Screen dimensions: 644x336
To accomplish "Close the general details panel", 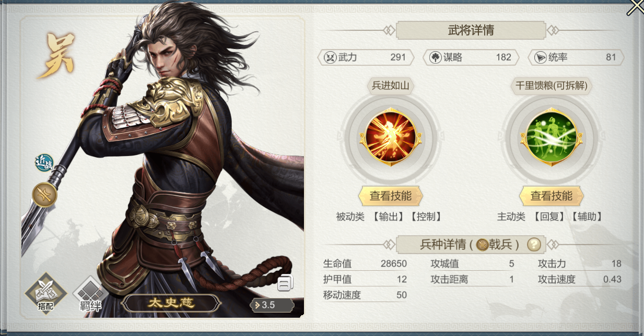I will tap(635, 7).
